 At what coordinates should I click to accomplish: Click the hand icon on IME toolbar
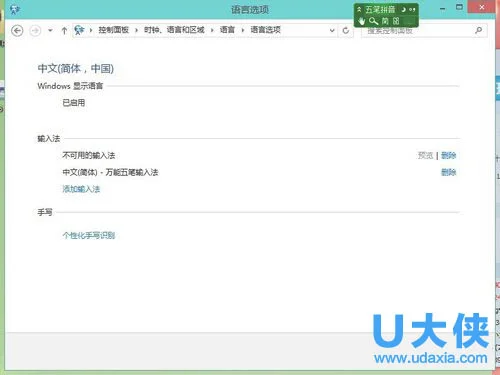point(362,21)
